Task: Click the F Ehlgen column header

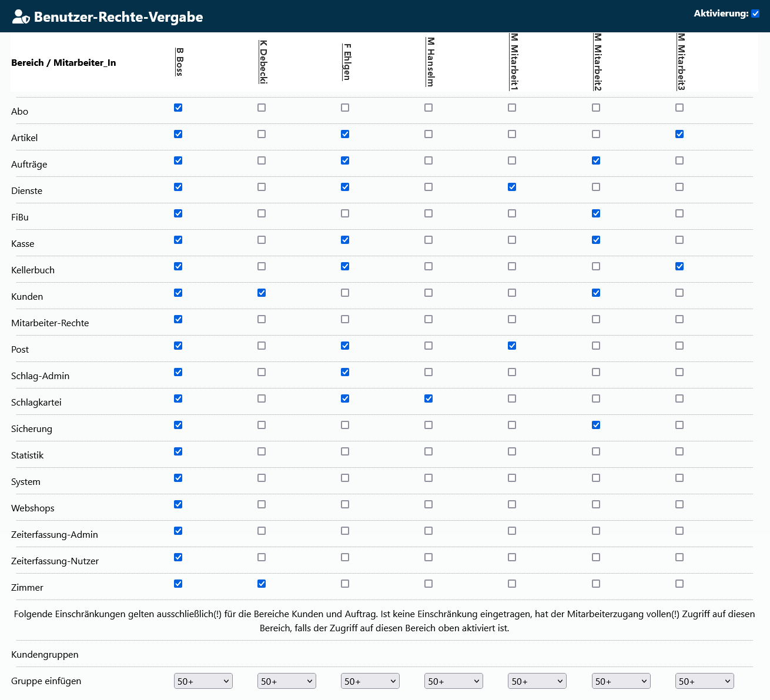Action: 347,62
